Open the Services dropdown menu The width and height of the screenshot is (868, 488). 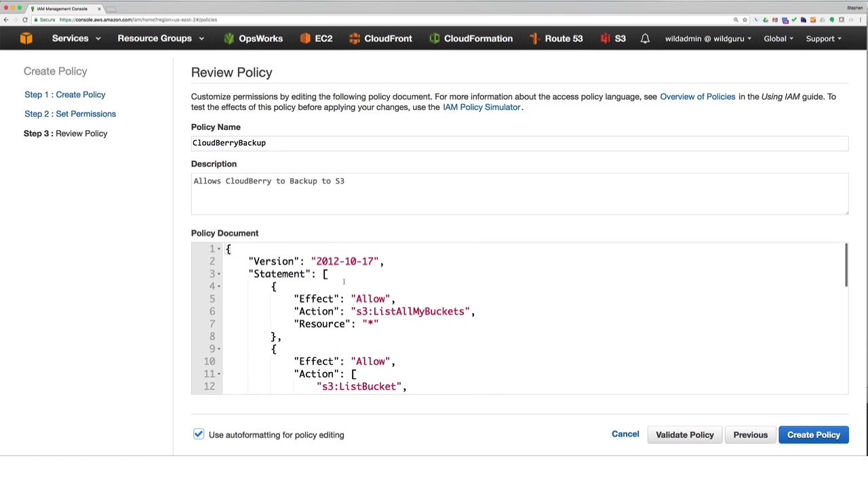(x=76, y=39)
